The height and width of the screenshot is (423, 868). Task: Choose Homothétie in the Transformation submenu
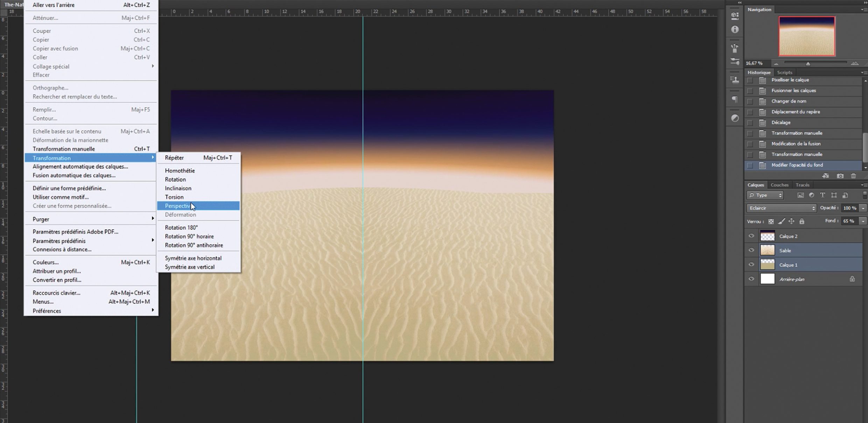[198, 170]
